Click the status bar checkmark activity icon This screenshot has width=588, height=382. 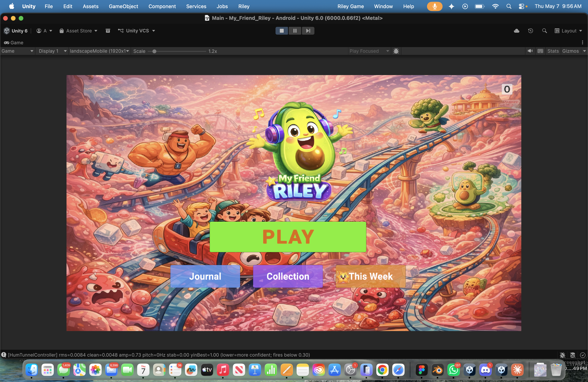582,355
